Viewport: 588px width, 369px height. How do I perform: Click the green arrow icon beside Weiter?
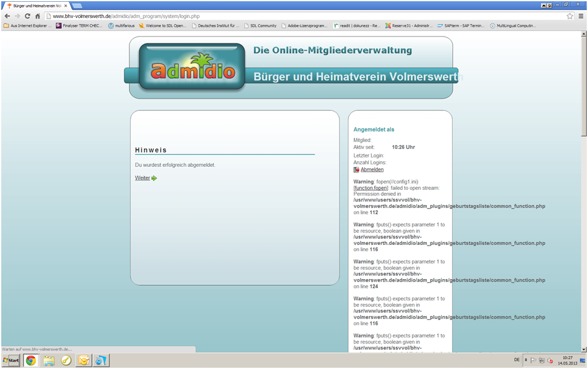[x=154, y=178]
